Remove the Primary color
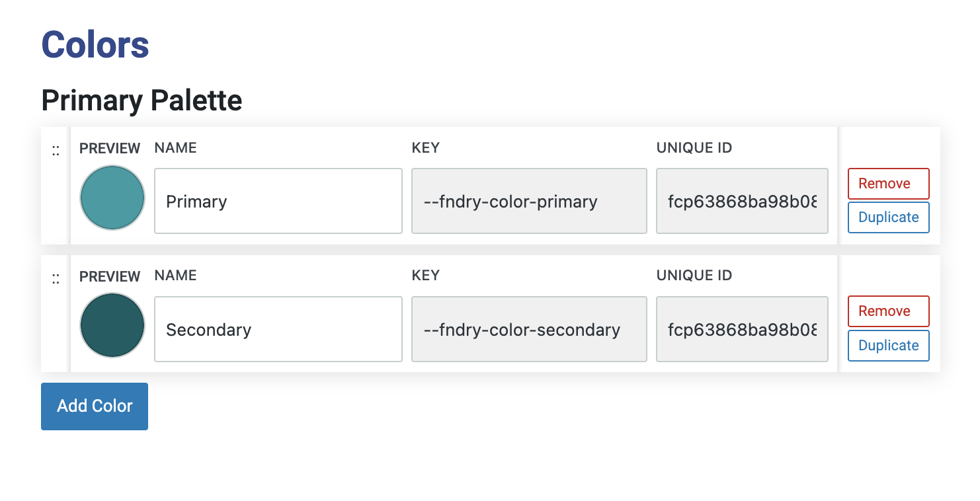The height and width of the screenshot is (501, 980). (888, 184)
